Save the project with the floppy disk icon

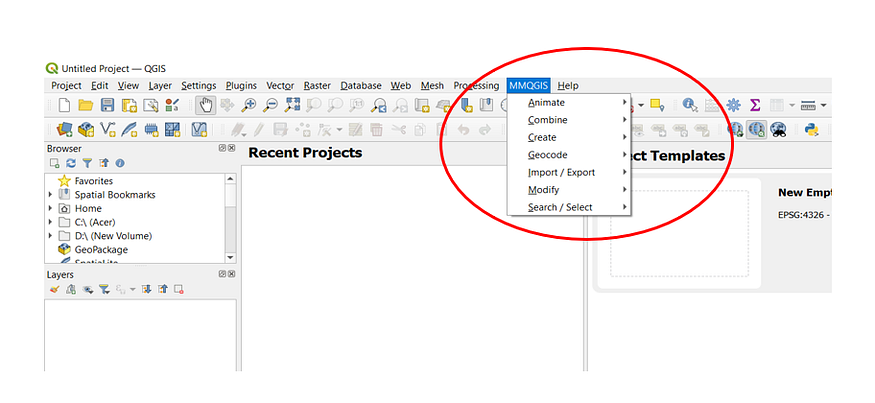(x=107, y=105)
